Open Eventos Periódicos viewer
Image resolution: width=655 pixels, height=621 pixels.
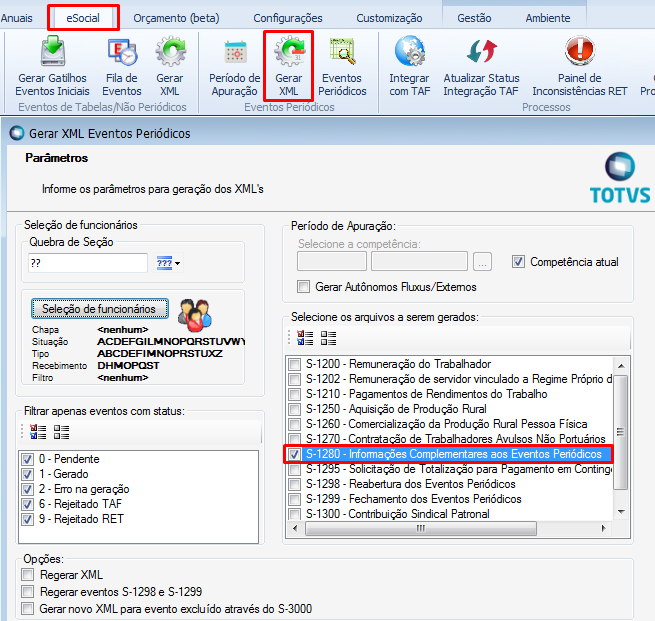[342, 66]
